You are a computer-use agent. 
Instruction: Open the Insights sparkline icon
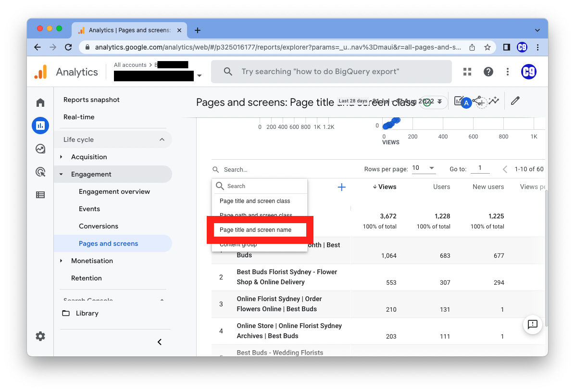[494, 101]
